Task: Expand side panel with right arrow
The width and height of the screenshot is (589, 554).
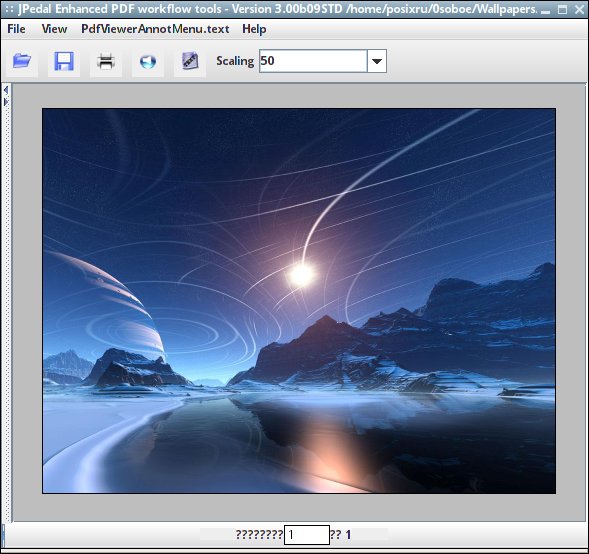Action: [x=6, y=102]
